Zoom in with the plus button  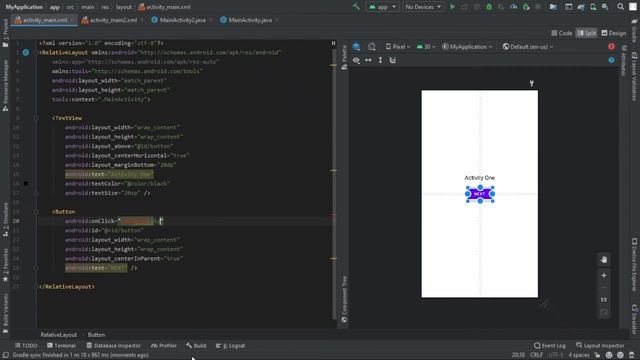click(x=604, y=276)
